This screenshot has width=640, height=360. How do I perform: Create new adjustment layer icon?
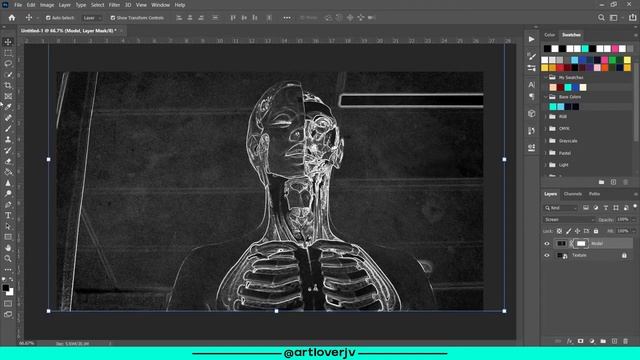click(x=592, y=341)
